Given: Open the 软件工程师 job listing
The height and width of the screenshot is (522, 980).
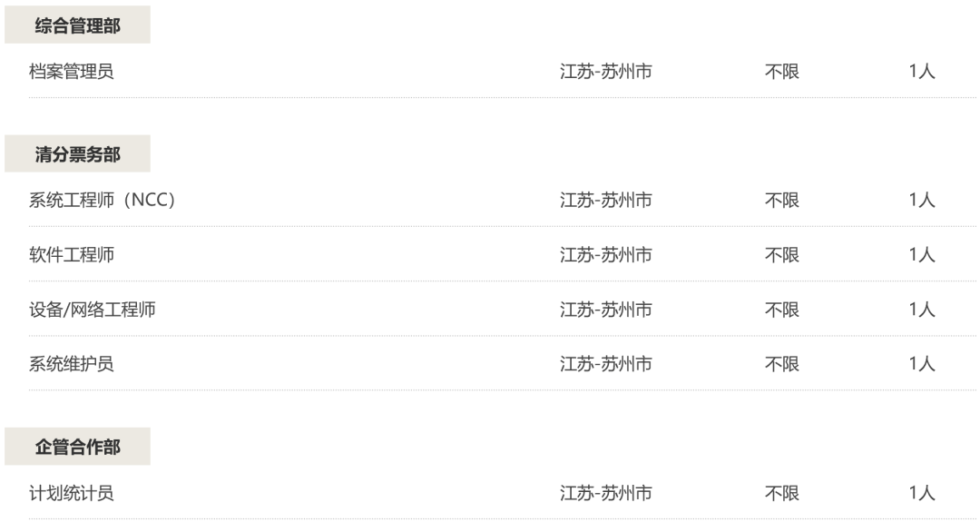Looking at the screenshot, I should [x=72, y=255].
